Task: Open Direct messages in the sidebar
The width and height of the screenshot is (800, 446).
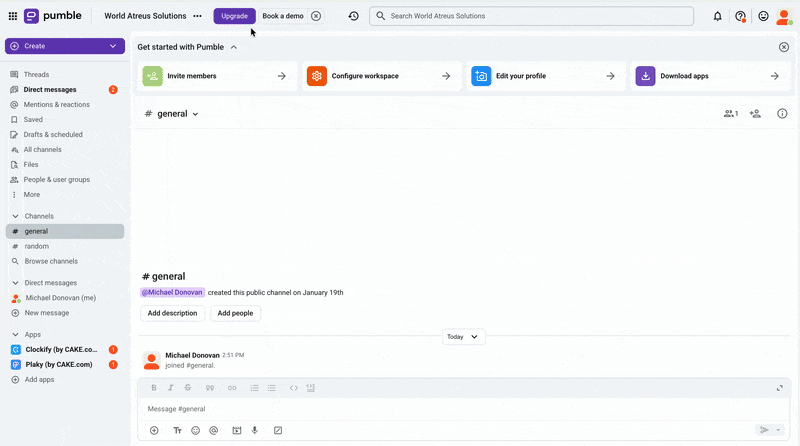Action: tap(50, 90)
